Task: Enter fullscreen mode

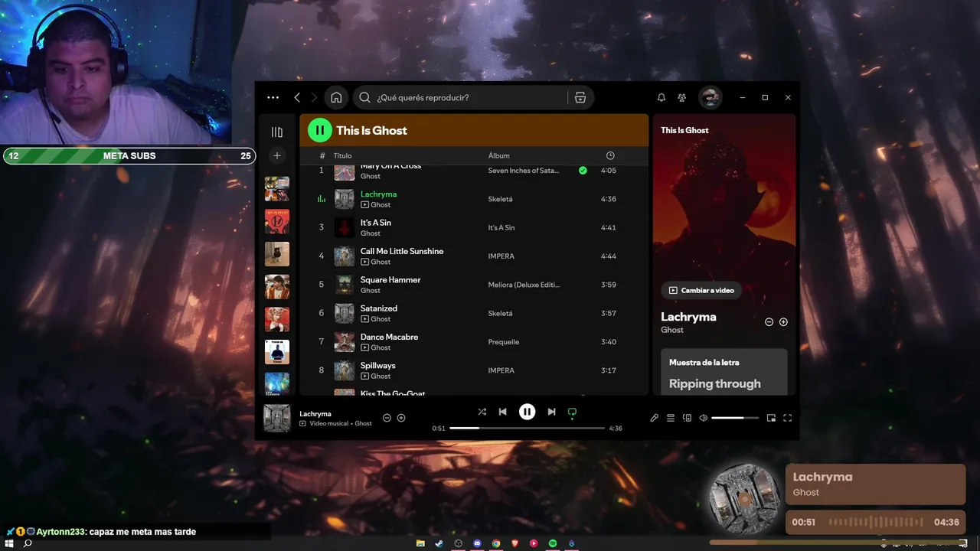Action: pos(787,418)
